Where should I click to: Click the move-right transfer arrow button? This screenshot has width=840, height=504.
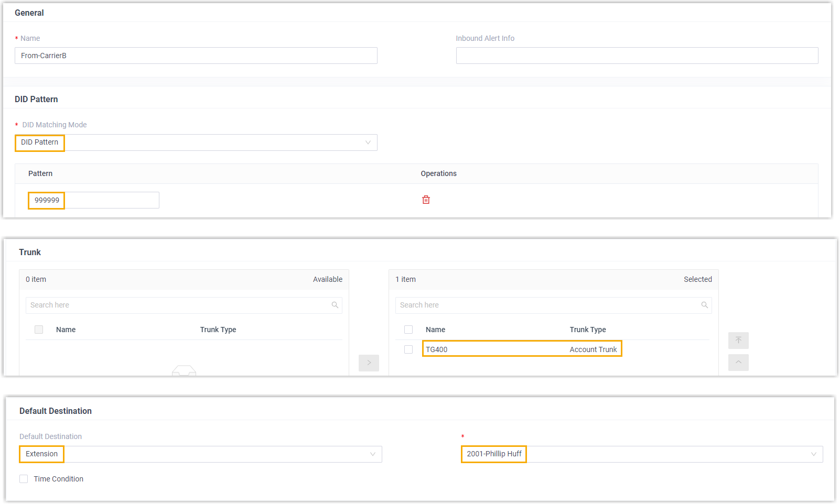(x=369, y=363)
